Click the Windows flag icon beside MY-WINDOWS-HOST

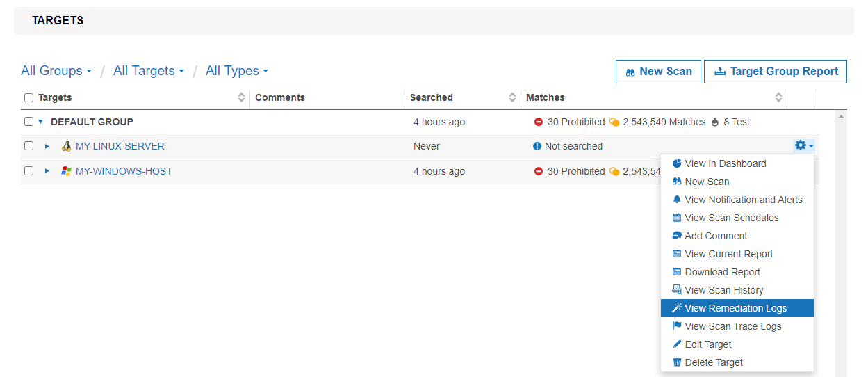point(67,171)
